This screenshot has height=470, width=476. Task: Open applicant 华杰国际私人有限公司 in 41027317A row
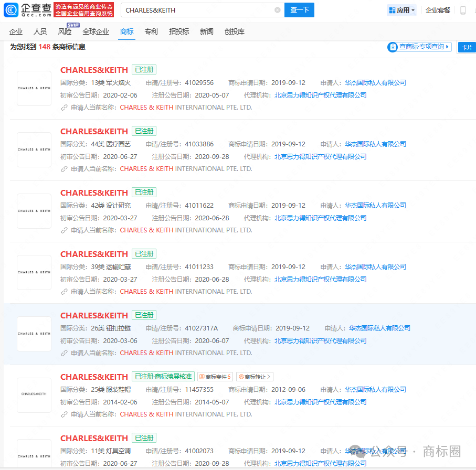click(379, 328)
